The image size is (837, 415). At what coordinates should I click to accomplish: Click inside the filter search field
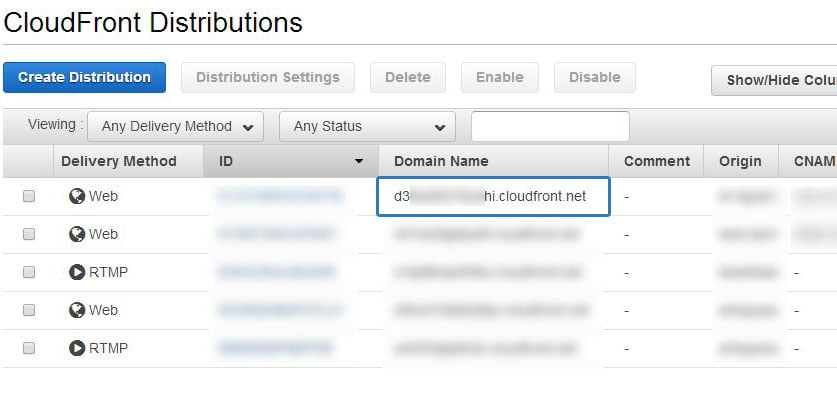click(x=549, y=127)
